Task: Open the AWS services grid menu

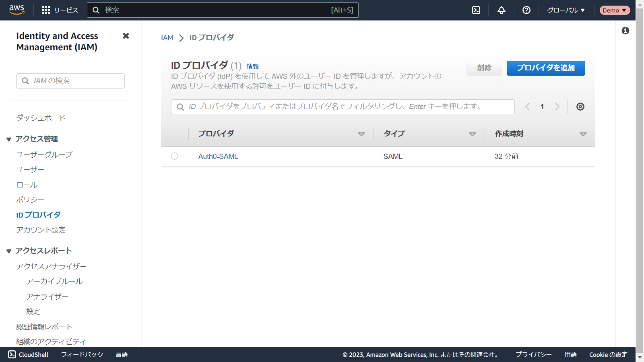Action: (46, 10)
